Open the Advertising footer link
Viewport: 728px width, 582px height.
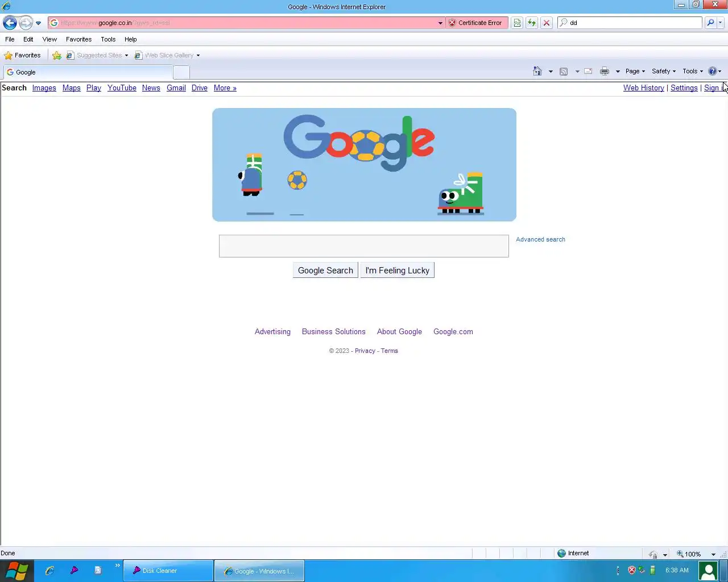point(272,331)
